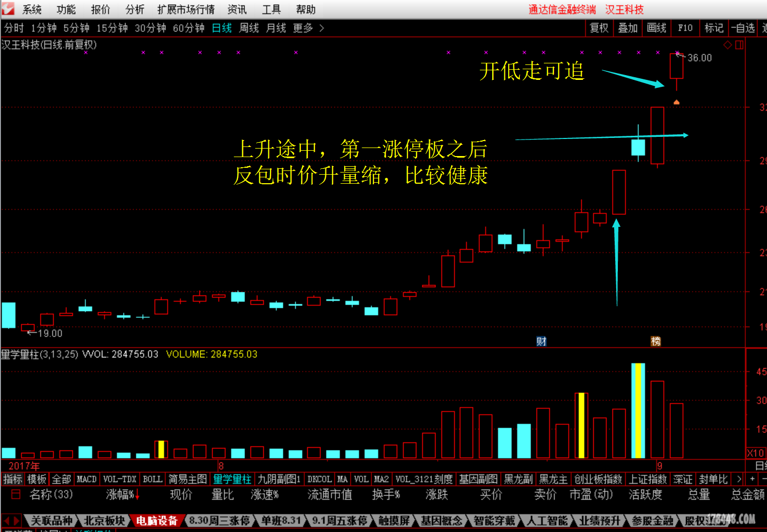Toggle the side panel icon beside the diamond
Screen dimensions: 767x532
739,45
